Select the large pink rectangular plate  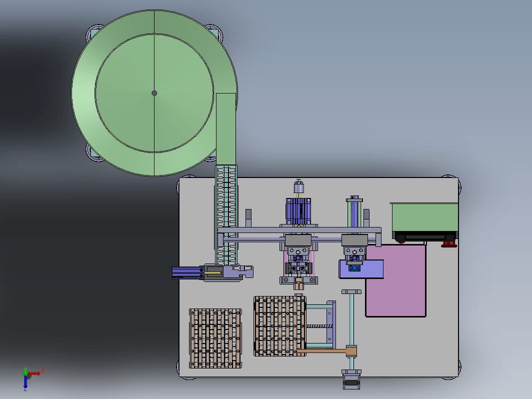click(x=396, y=281)
